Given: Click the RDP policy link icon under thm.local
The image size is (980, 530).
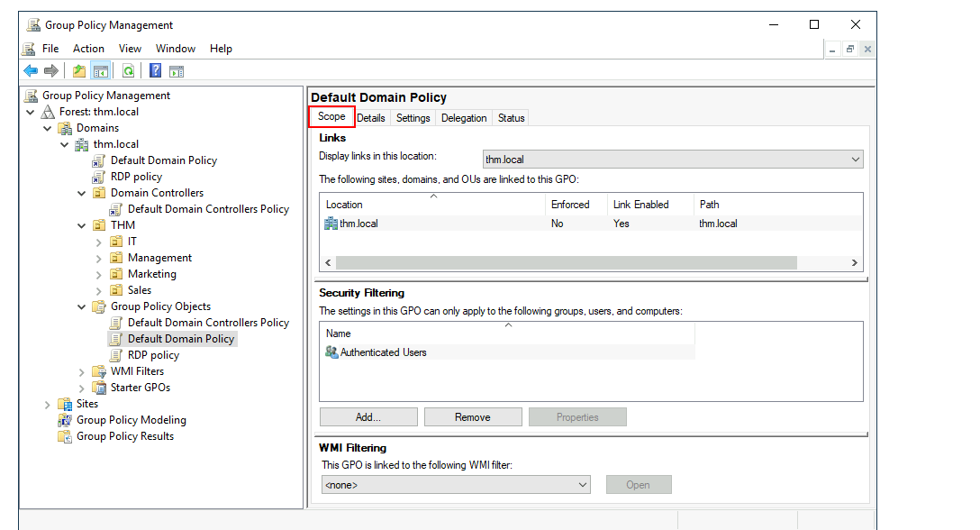Looking at the screenshot, I should (98, 177).
